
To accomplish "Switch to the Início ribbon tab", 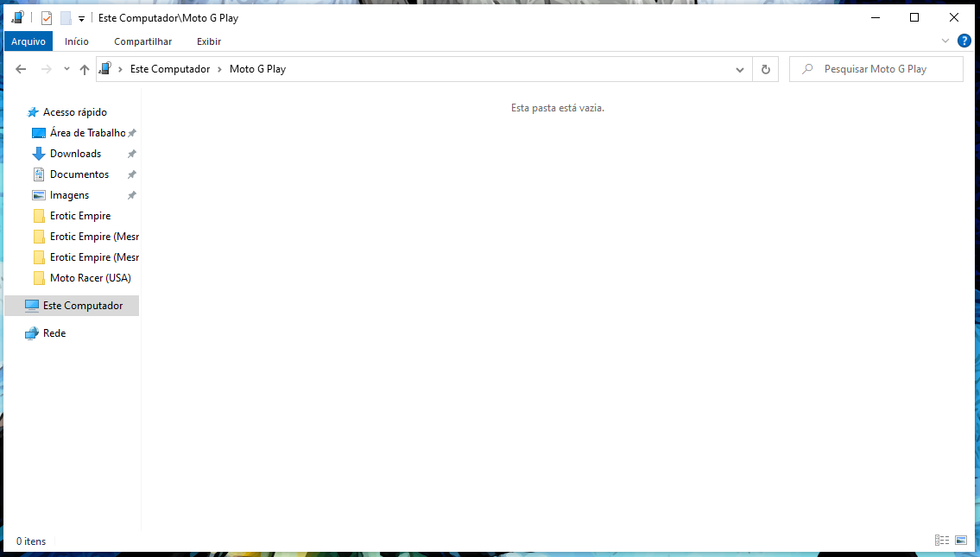I will click(76, 41).
